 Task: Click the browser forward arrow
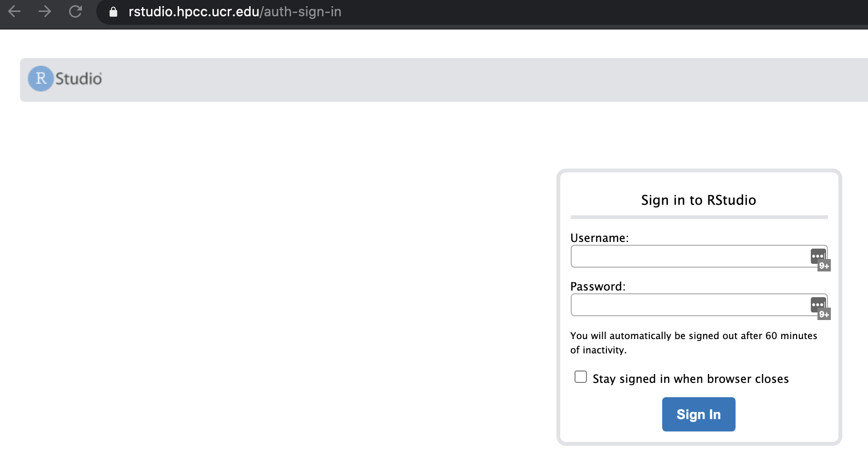(45, 11)
